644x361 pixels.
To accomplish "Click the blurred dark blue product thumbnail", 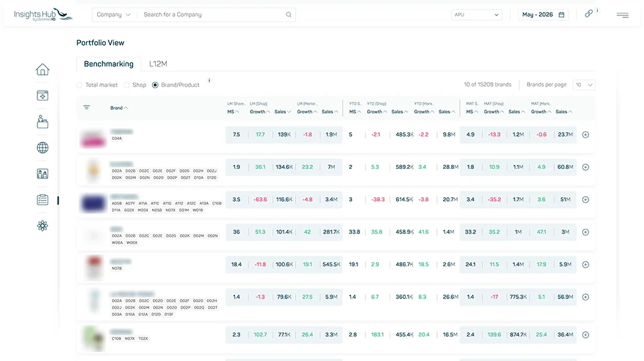I will (93, 203).
